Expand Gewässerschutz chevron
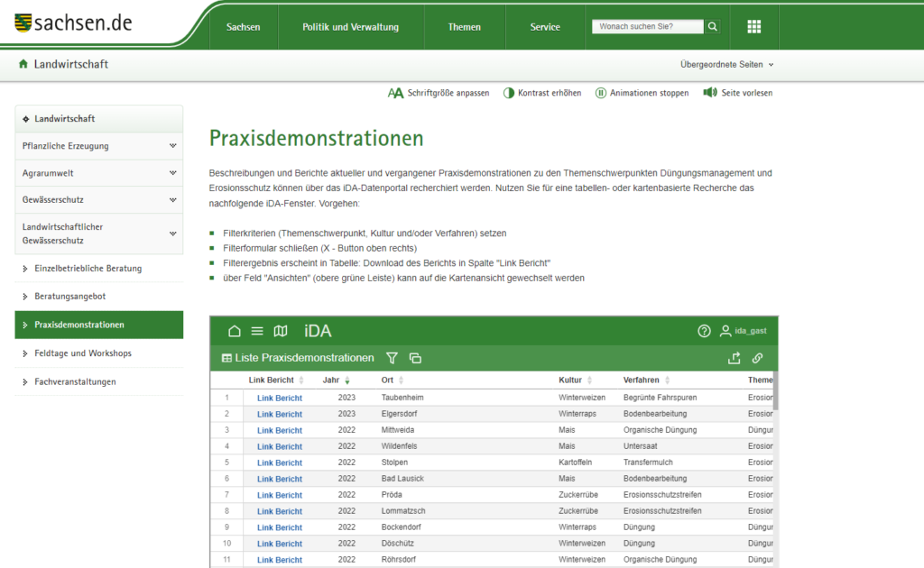Image resolution: width=924 pixels, height=568 pixels. pos(172,199)
